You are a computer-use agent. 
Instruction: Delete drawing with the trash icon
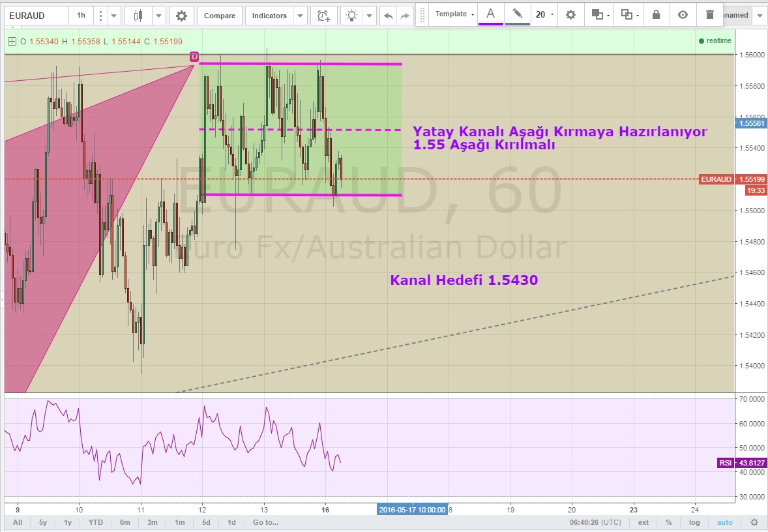tap(710, 14)
